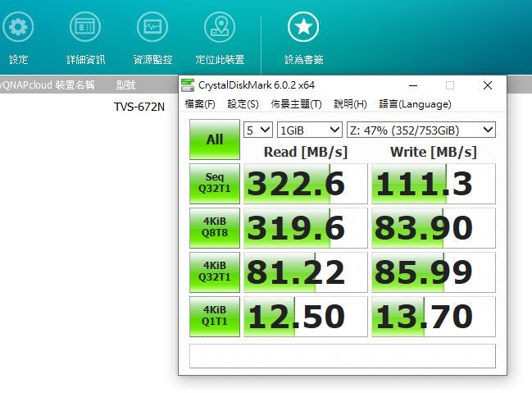Select drive from the Z: 47% dropdown

tap(421, 130)
